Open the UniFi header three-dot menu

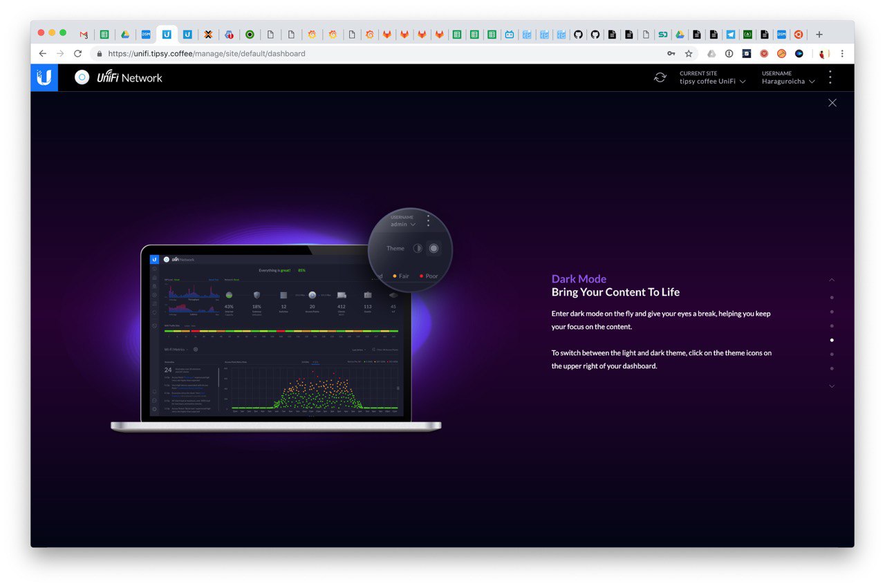point(830,77)
